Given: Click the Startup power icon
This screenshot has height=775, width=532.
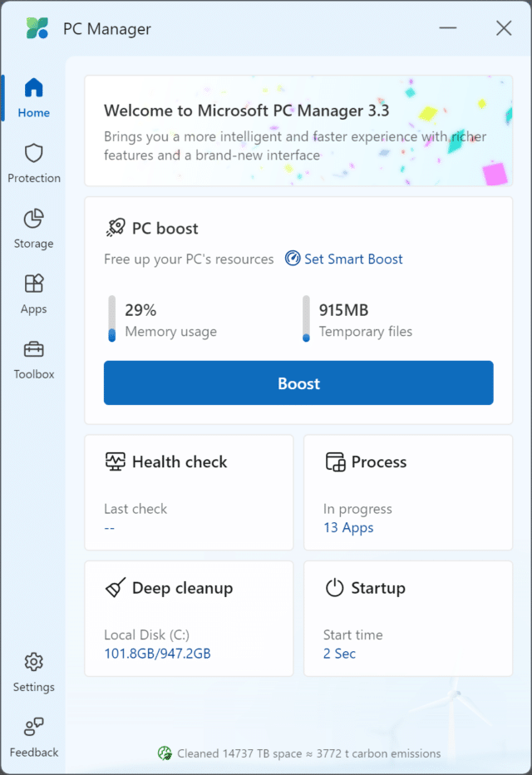Looking at the screenshot, I should (334, 588).
